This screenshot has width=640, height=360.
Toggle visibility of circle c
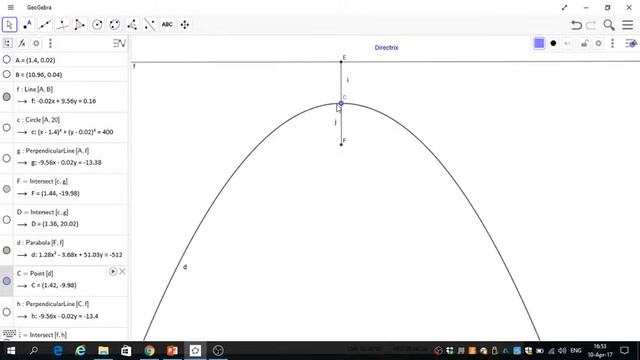[x=7, y=127]
